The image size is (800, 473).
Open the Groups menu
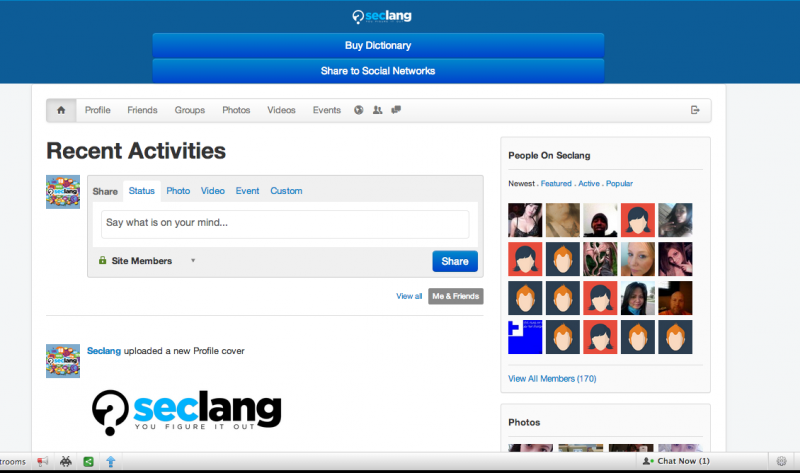coord(190,110)
